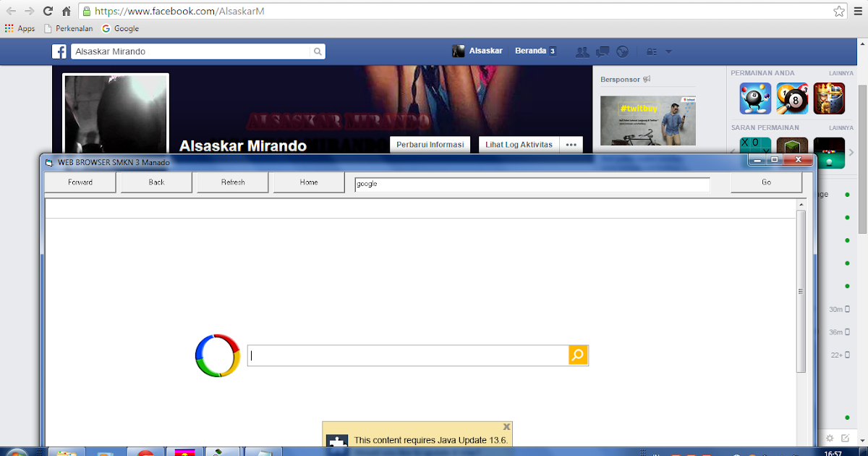868x456 pixels.
Task: Click the Perbarui Informasi button
Action: click(430, 145)
